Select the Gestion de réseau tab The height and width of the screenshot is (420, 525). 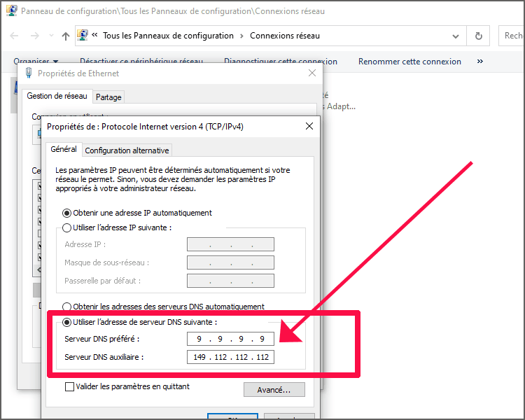click(x=57, y=96)
